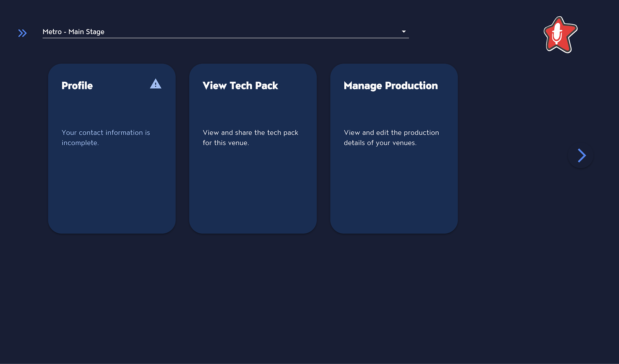Screen dimensions: 619x364
Task: Click 'View and share the tech pack' description
Action: click(x=251, y=137)
